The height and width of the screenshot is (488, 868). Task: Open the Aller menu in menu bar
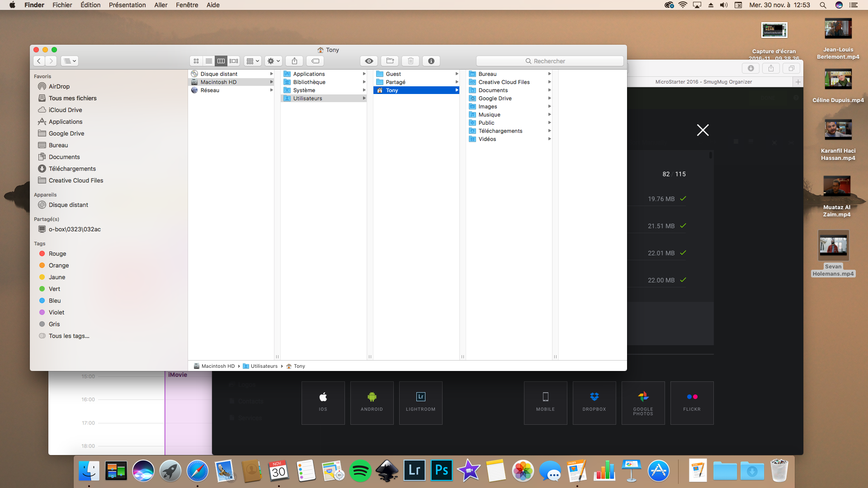coord(160,5)
